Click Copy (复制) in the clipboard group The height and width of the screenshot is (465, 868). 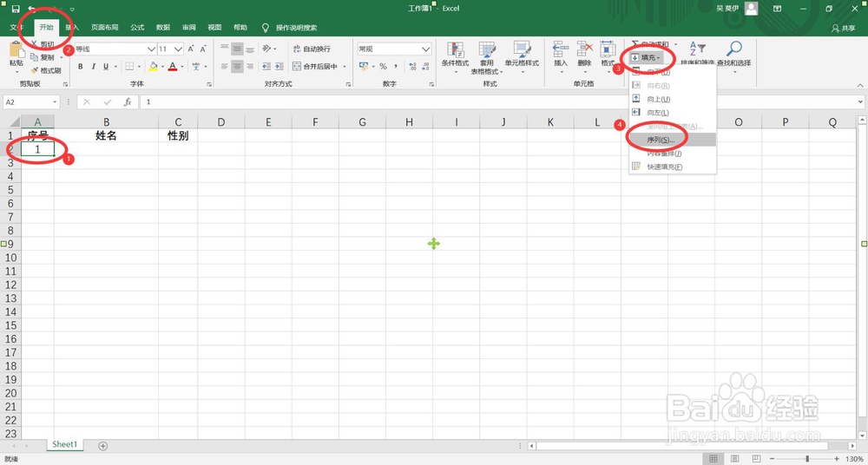coord(43,57)
